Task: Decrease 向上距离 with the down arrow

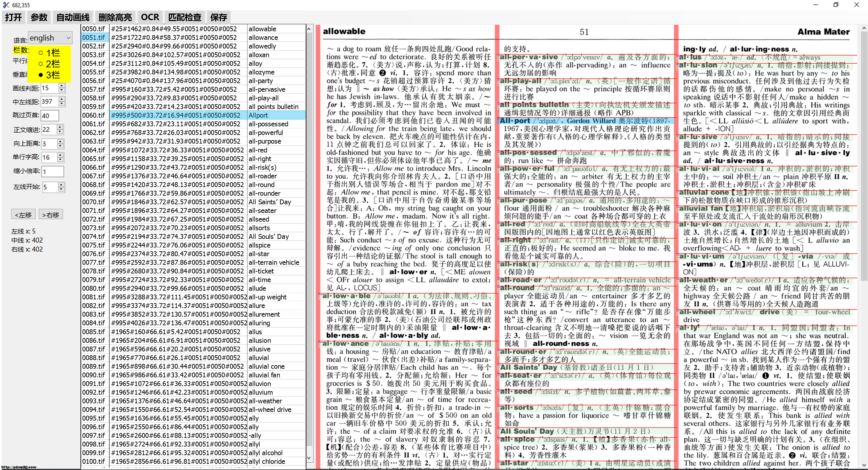Action: tap(60, 146)
